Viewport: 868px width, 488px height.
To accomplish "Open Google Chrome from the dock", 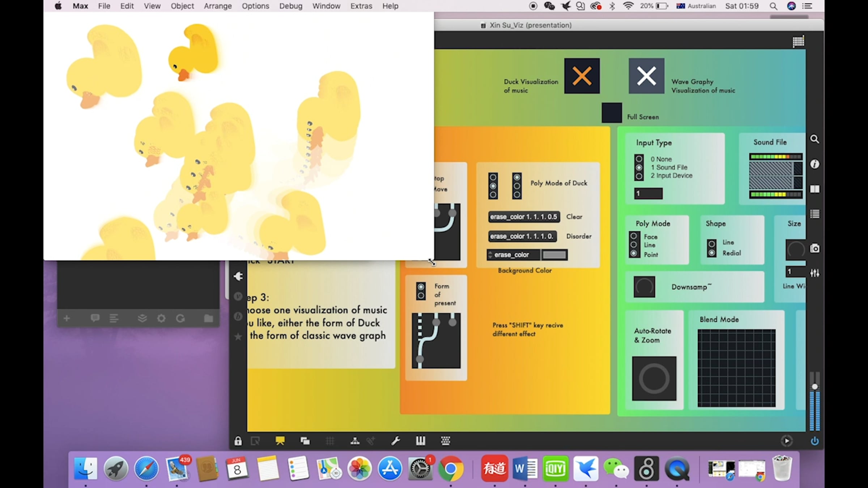I will (451, 469).
